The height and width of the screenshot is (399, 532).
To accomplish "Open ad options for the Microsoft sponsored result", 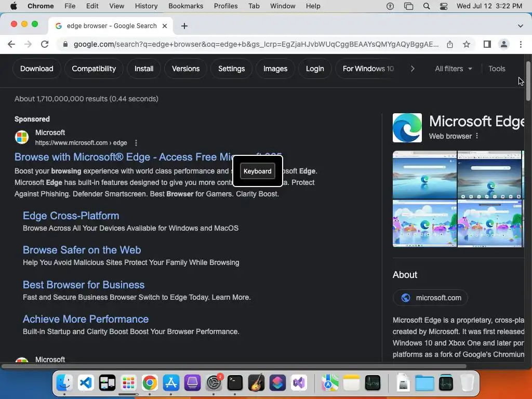I will click(136, 143).
